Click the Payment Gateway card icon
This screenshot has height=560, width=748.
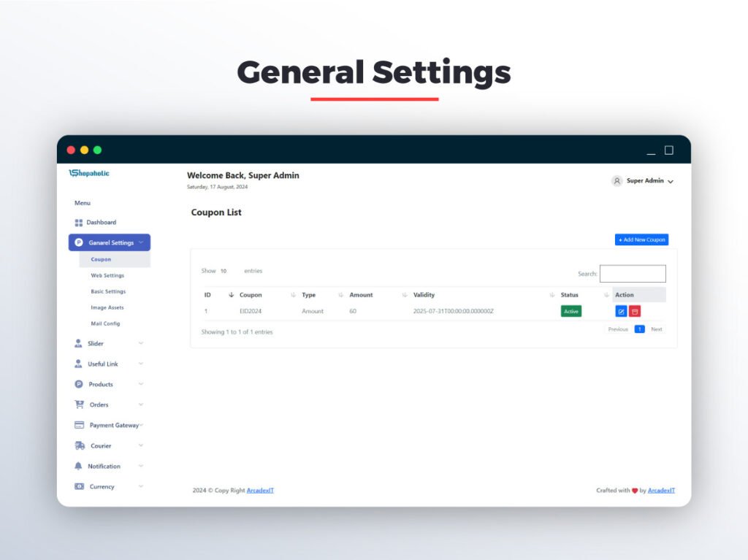[79, 425]
